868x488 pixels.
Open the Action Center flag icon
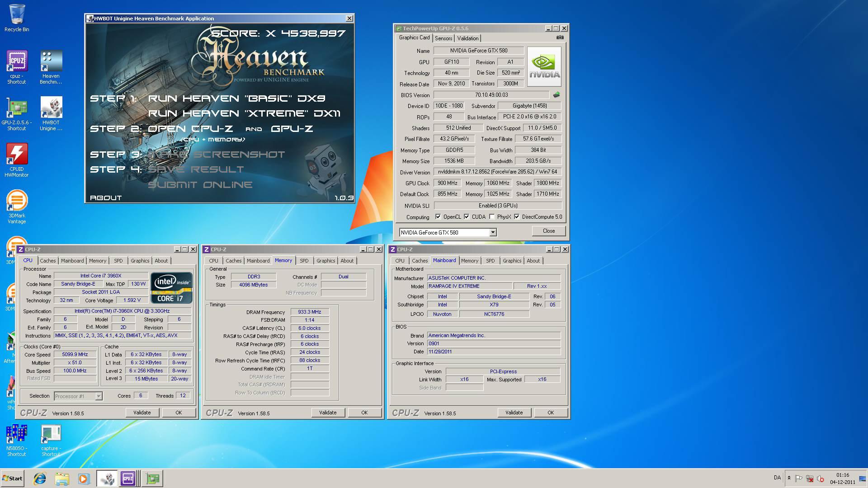[x=799, y=478]
